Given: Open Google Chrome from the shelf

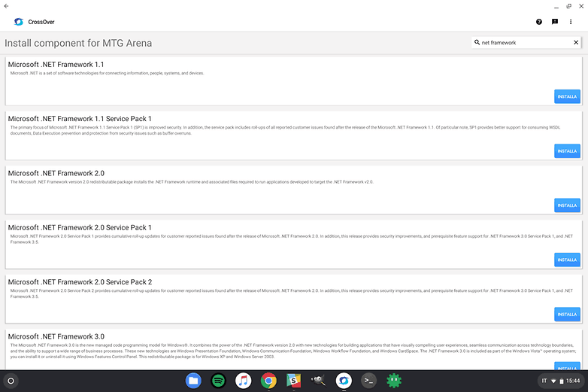Looking at the screenshot, I should coord(268,381).
